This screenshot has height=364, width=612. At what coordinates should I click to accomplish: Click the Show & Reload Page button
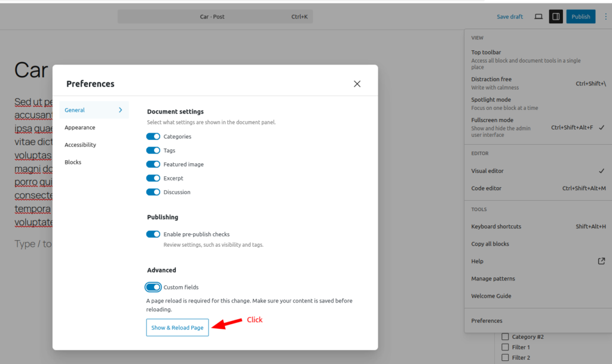point(178,328)
